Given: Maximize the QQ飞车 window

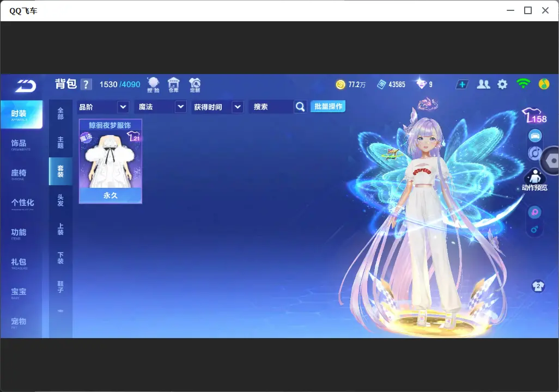Looking at the screenshot, I should (528, 11).
